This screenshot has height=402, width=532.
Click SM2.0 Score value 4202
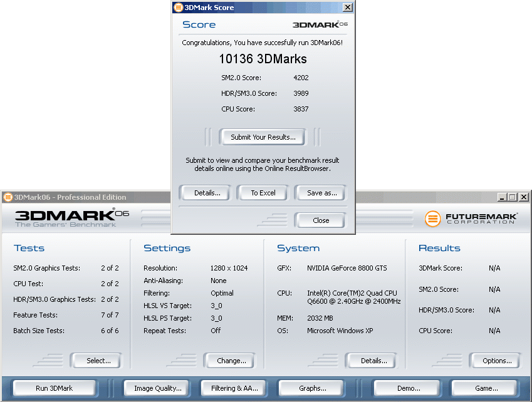pos(301,78)
